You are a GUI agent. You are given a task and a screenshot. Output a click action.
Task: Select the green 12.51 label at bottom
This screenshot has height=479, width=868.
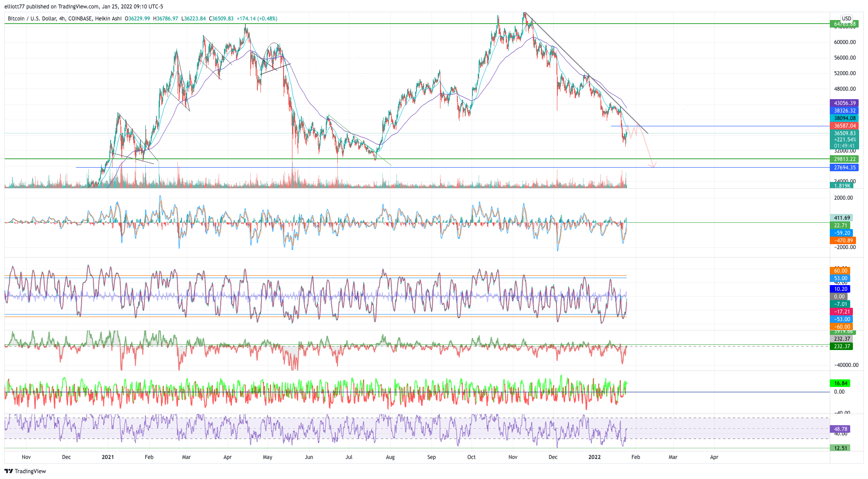click(840, 448)
